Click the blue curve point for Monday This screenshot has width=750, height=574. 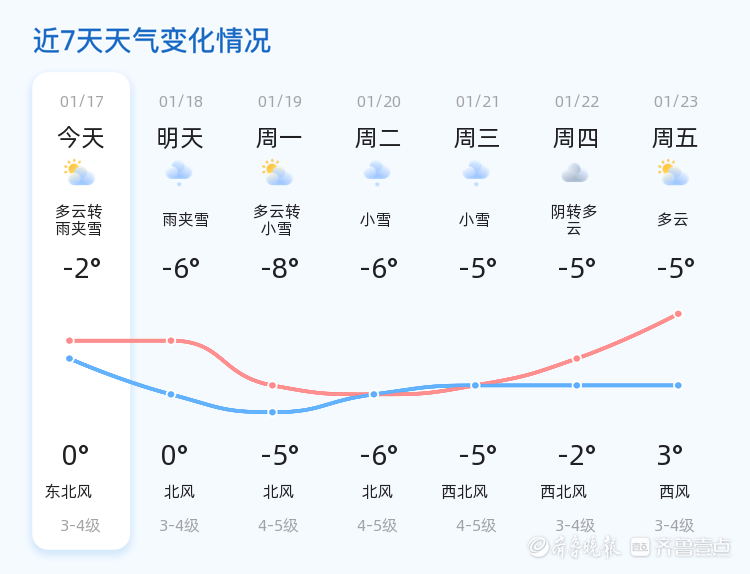pyautogui.click(x=272, y=412)
